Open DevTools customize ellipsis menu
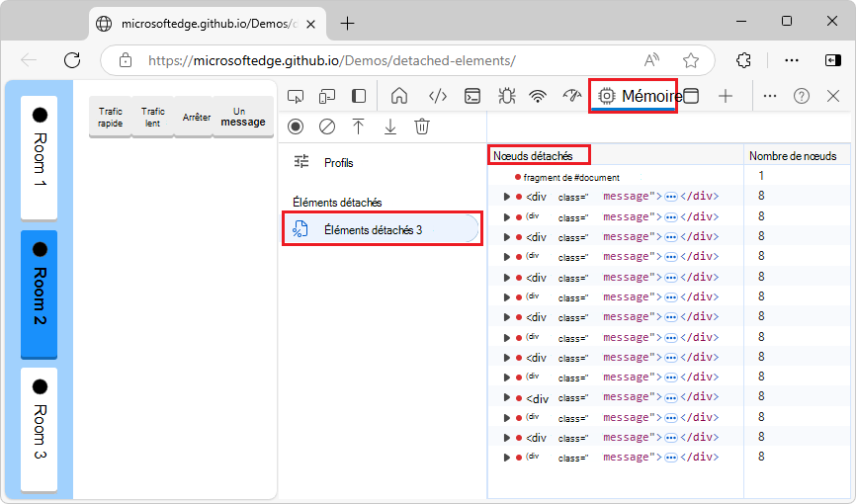The image size is (856, 504). point(770,96)
